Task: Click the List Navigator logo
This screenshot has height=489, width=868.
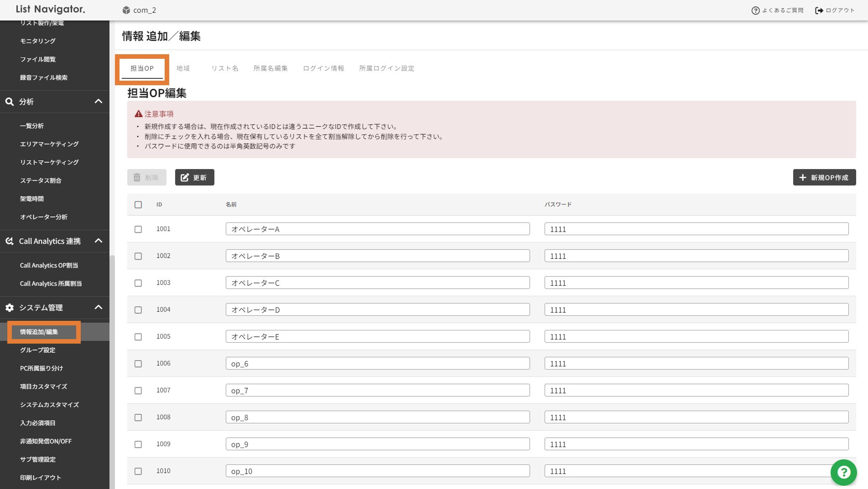Action: pos(51,9)
